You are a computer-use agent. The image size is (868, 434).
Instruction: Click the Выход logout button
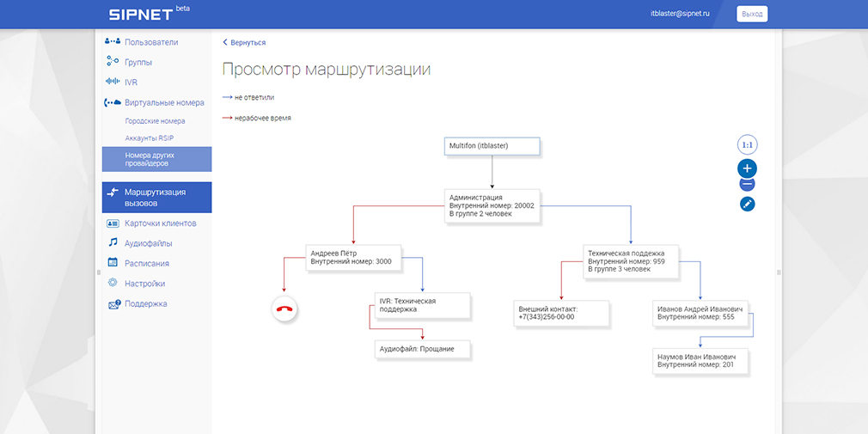coord(752,14)
